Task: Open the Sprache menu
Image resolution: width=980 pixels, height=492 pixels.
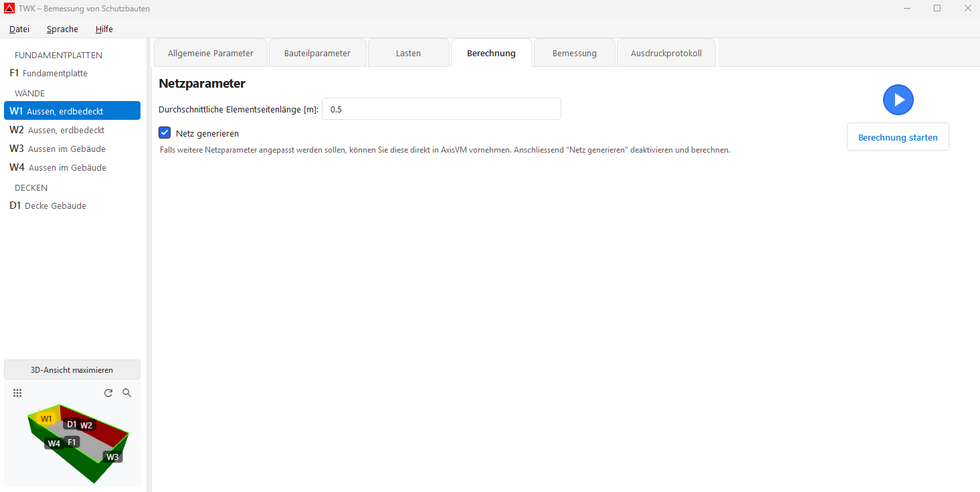Action: pos(62,29)
